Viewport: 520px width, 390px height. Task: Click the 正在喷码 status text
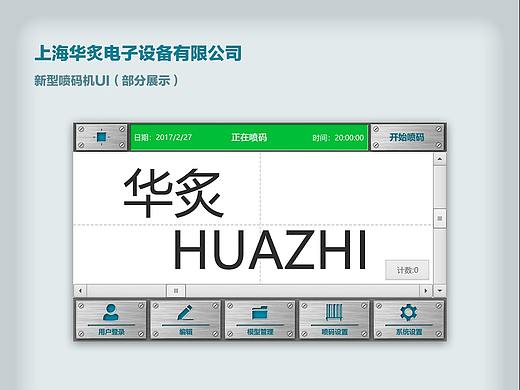coord(249,137)
